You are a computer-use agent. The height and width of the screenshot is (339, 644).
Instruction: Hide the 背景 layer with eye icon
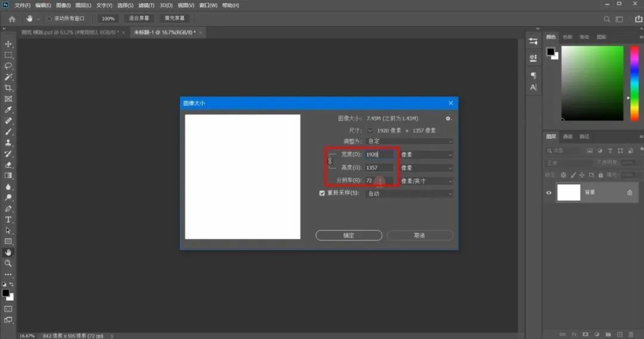coord(549,192)
